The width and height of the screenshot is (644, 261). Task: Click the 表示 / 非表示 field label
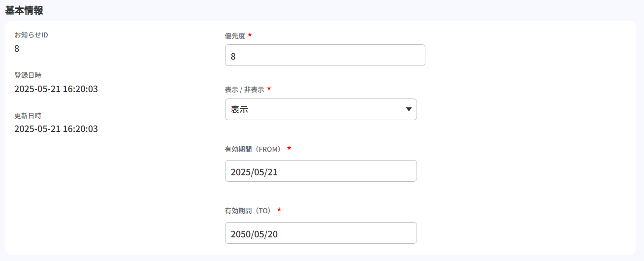244,90
